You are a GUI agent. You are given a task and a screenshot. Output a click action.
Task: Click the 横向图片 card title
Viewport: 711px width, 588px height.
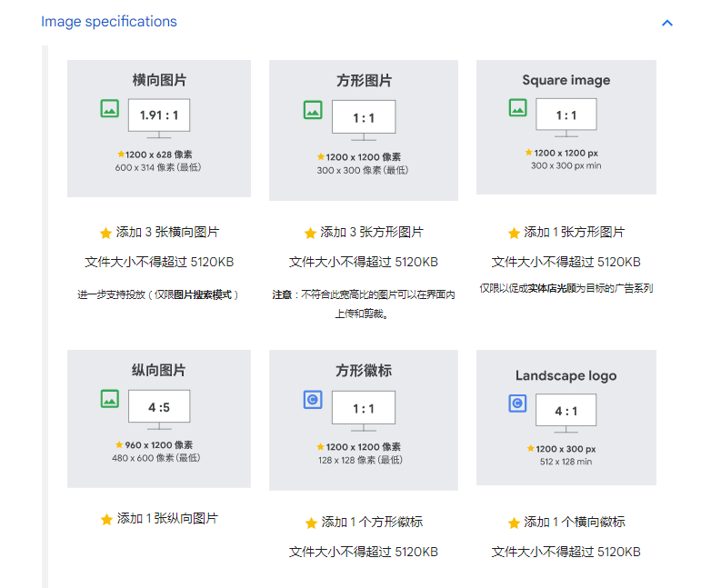(x=159, y=80)
